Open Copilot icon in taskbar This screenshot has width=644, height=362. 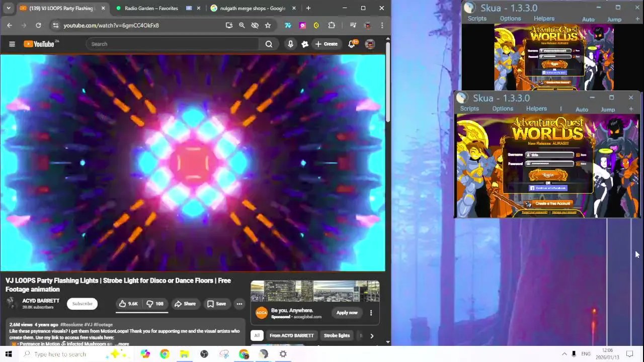pos(145,354)
